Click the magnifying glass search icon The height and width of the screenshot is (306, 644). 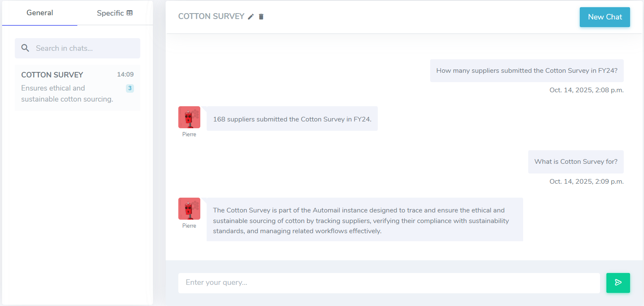(25, 48)
